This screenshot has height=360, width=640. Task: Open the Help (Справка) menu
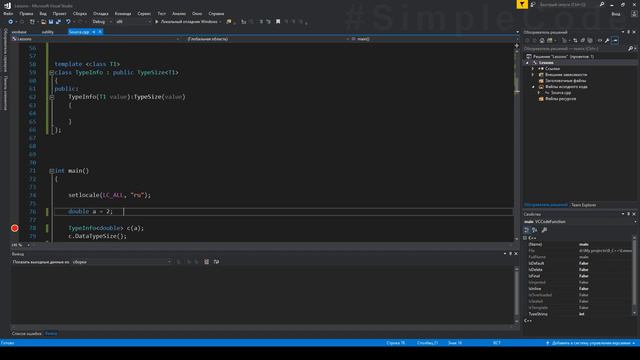(x=216, y=13)
